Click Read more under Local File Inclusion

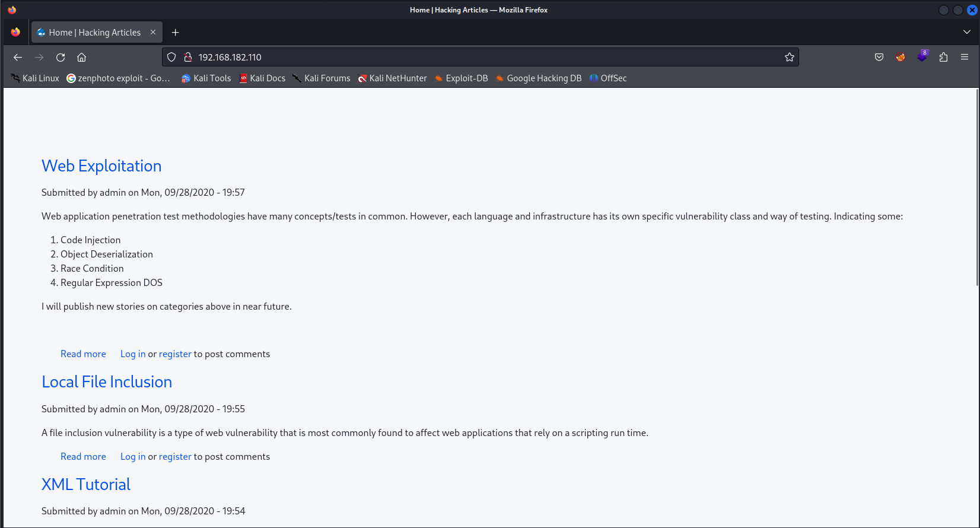coord(83,457)
